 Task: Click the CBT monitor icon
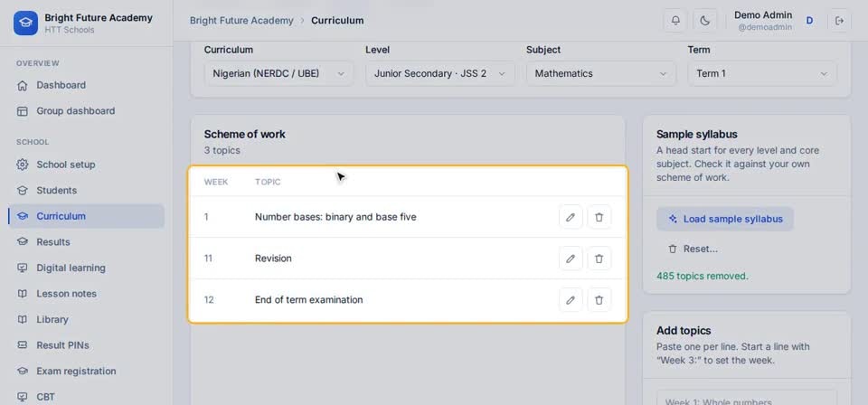[x=22, y=397]
